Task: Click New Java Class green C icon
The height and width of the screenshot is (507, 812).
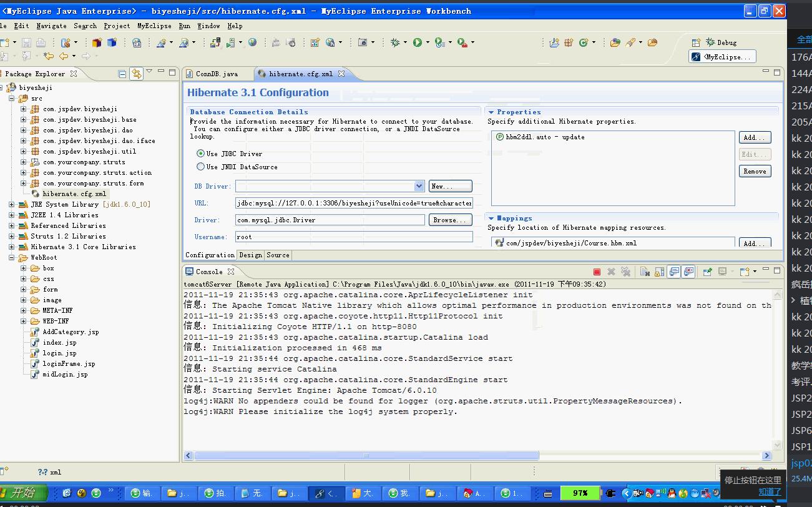Action: (583, 42)
